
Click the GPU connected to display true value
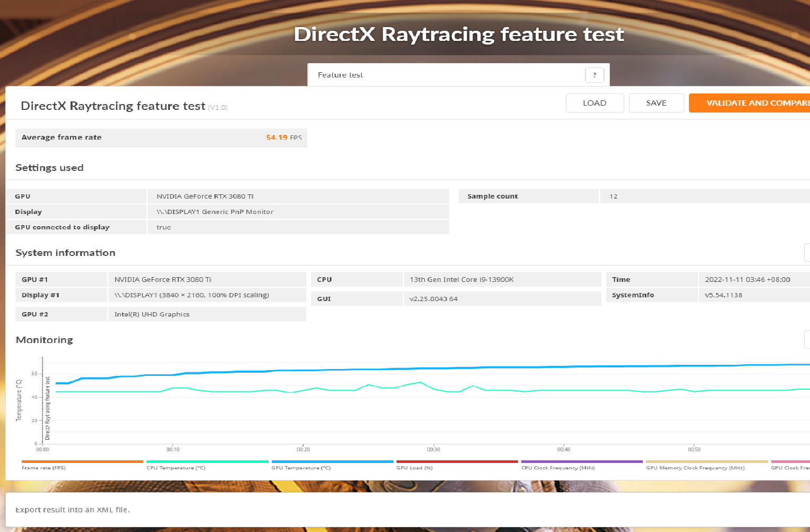click(163, 227)
